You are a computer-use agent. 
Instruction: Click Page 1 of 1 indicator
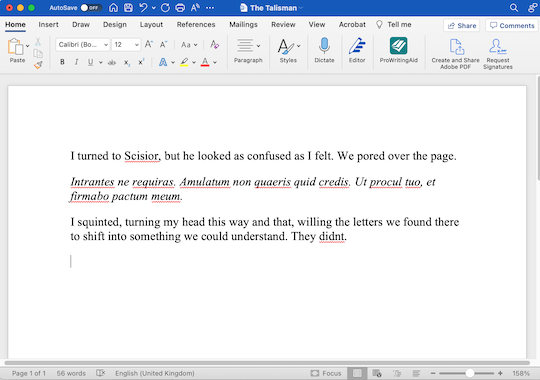point(29,373)
